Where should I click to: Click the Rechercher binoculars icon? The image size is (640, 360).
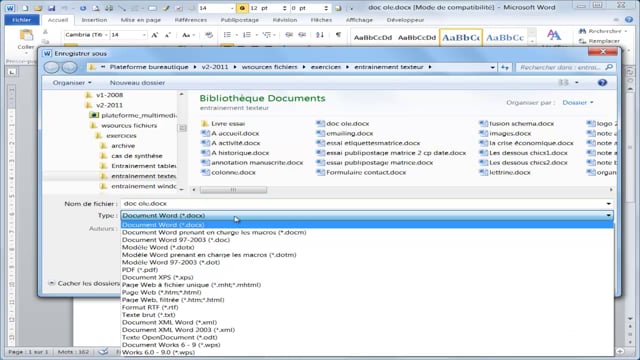point(582,31)
